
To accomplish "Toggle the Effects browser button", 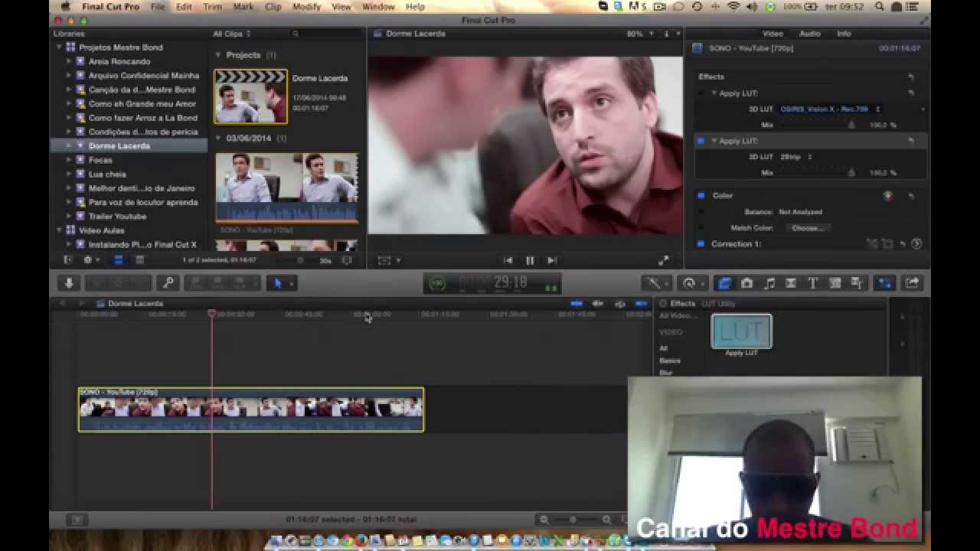I will 724,283.
